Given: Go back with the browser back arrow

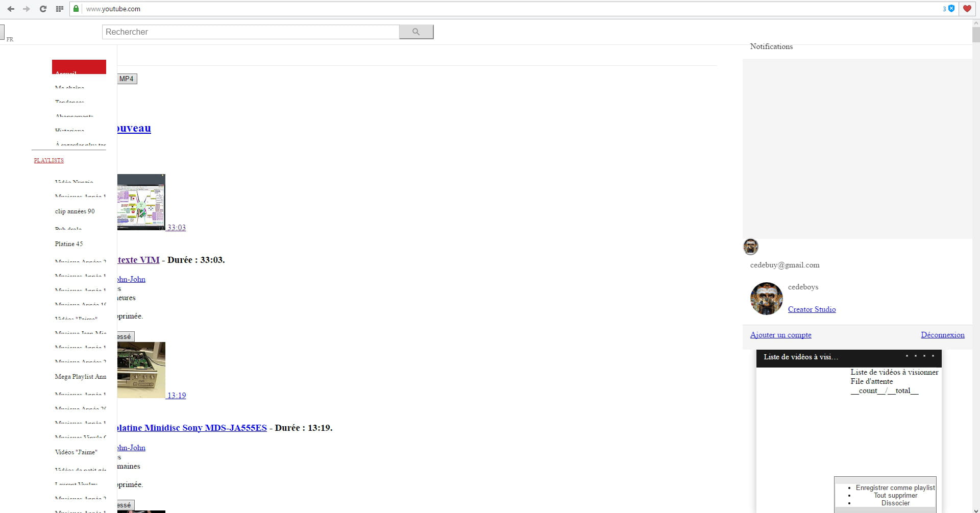Looking at the screenshot, I should (x=11, y=9).
